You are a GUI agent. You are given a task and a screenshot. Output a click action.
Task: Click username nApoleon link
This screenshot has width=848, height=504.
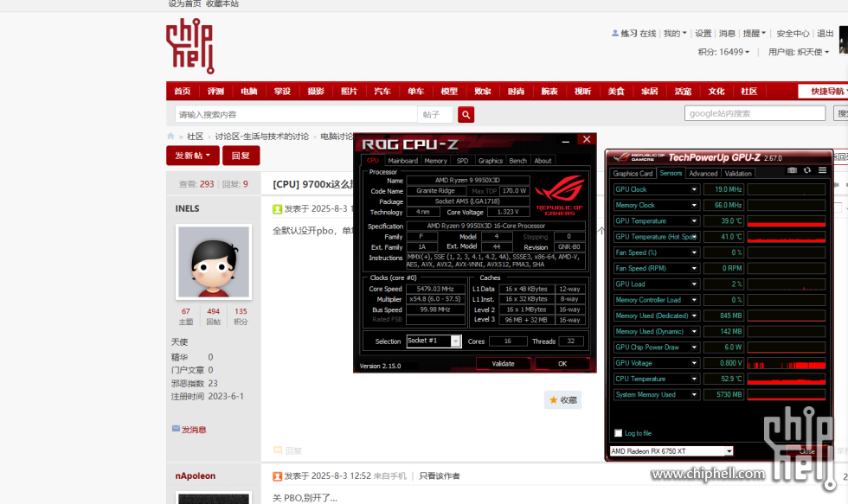(x=196, y=476)
